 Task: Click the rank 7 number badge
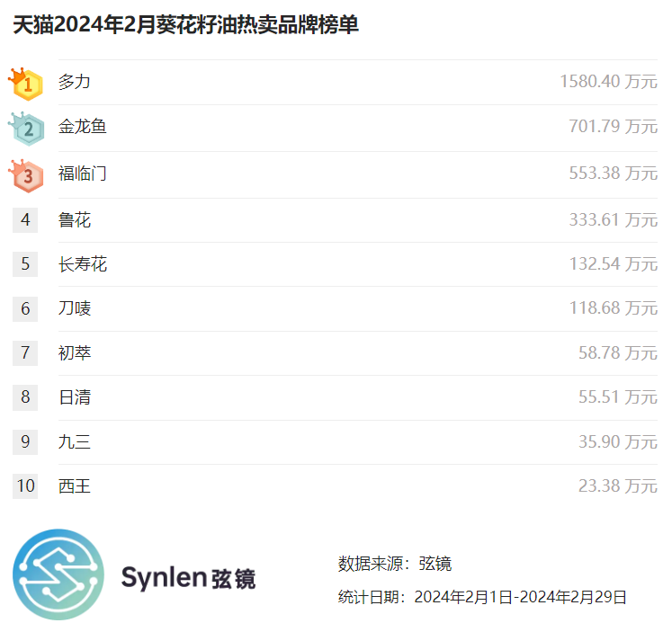click(25, 353)
